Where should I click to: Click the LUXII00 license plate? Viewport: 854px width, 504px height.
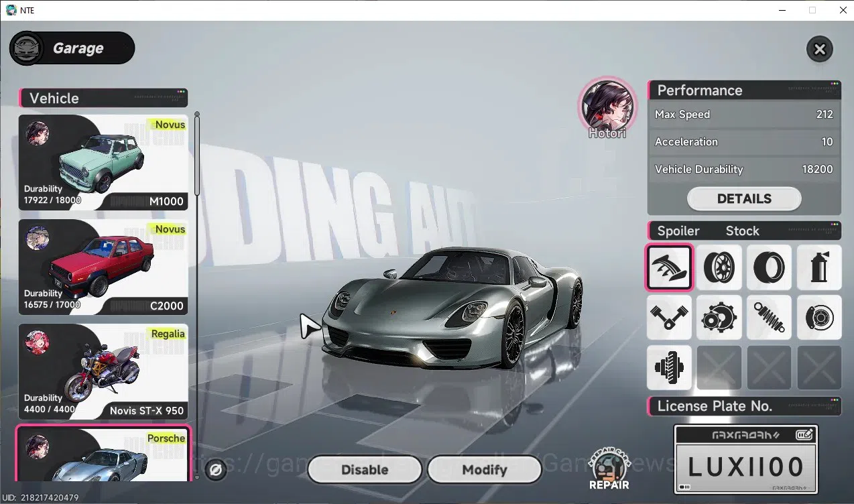coord(746,466)
